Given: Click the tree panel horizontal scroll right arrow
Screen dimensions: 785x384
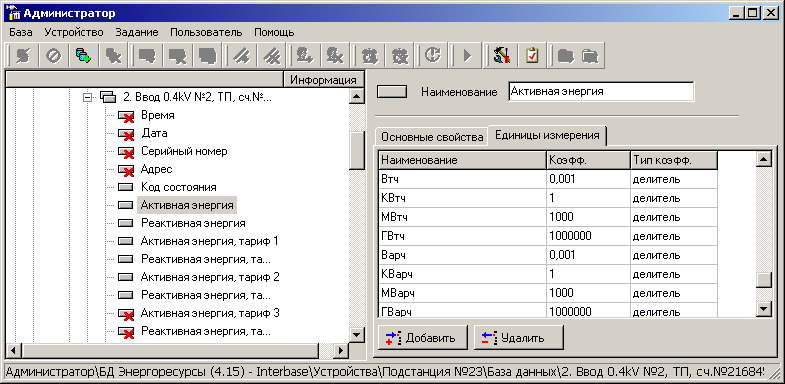Looking at the screenshot, I should pyautogui.click(x=340, y=350).
